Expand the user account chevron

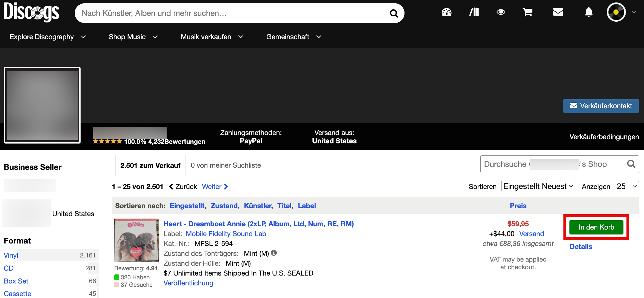[x=634, y=12]
